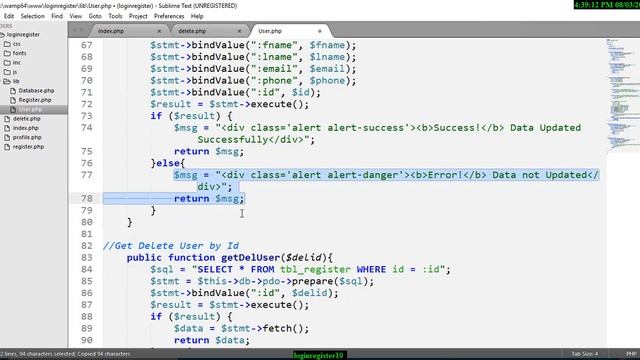Click bindValue ":email" line
The image size is (640, 360).
point(253,69)
